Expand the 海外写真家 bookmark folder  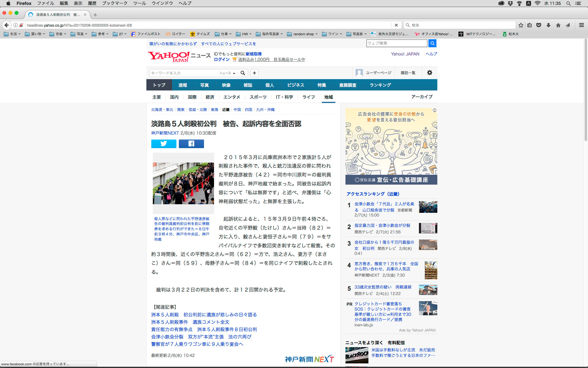point(269,34)
